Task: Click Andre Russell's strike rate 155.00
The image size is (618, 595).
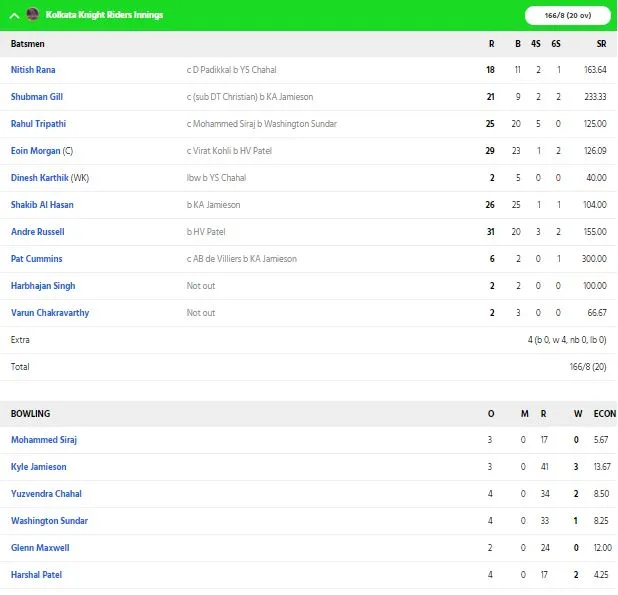Action: click(x=595, y=232)
